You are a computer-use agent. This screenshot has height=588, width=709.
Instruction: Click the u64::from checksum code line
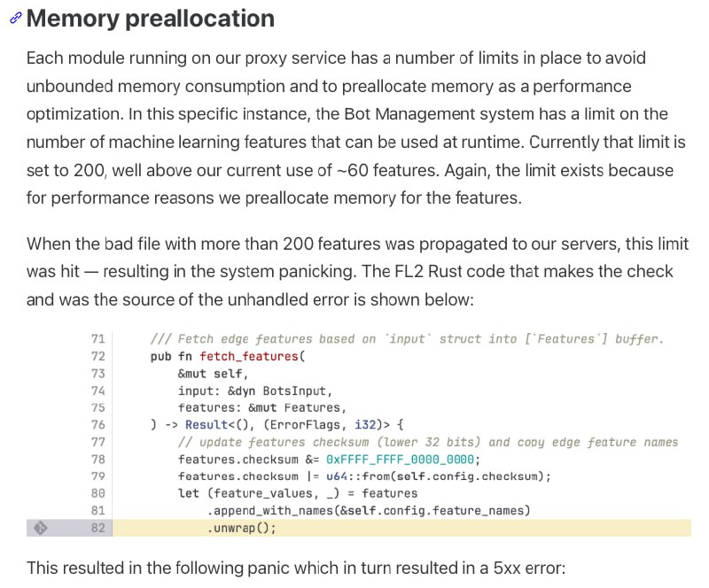click(364, 476)
